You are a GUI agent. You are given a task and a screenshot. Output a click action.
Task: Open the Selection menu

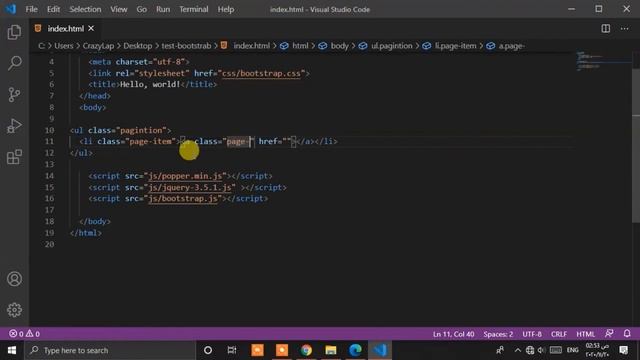tap(85, 9)
